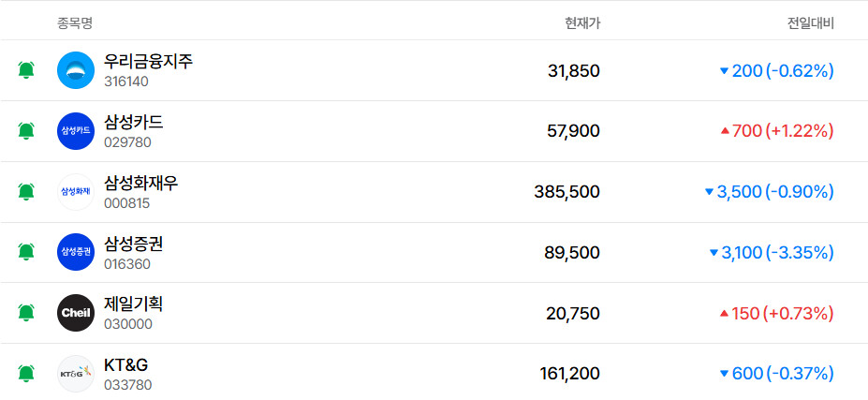Toggle the alert bell for 삼성카드
This screenshot has height=400, width=868.
click(x=26, y=131)
